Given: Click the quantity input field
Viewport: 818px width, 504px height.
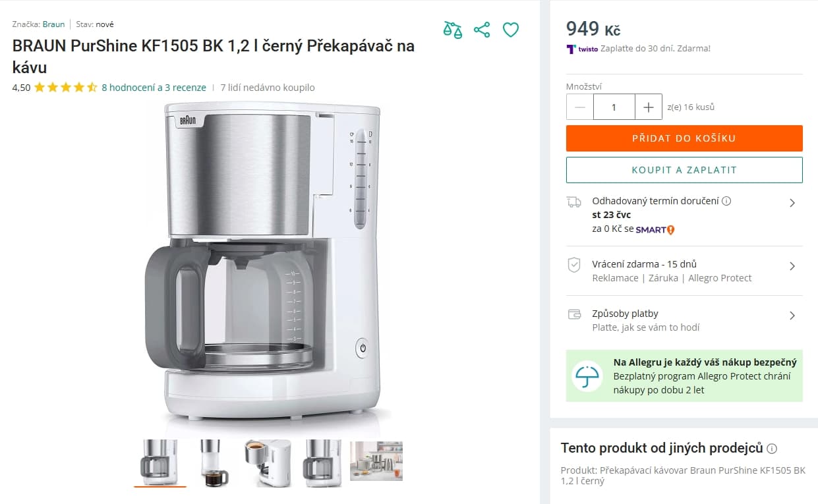Looking at the screenshot, I should coord(614,107).
